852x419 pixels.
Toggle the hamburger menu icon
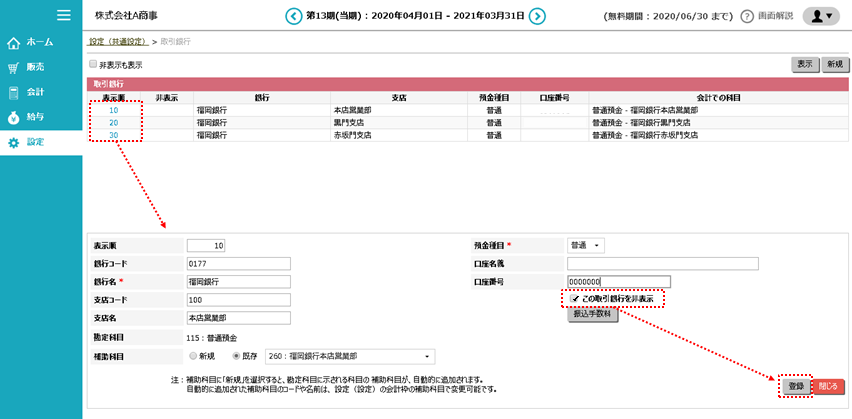click(x=64, y=15)
